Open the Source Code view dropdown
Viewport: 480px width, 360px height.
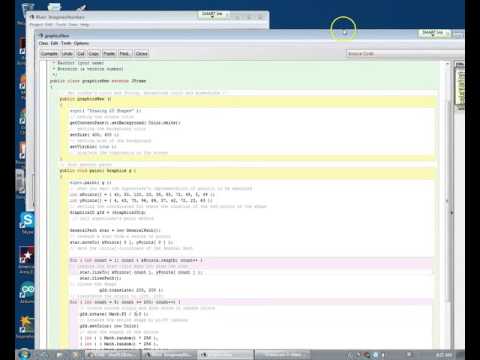click(x=405, y=54)
